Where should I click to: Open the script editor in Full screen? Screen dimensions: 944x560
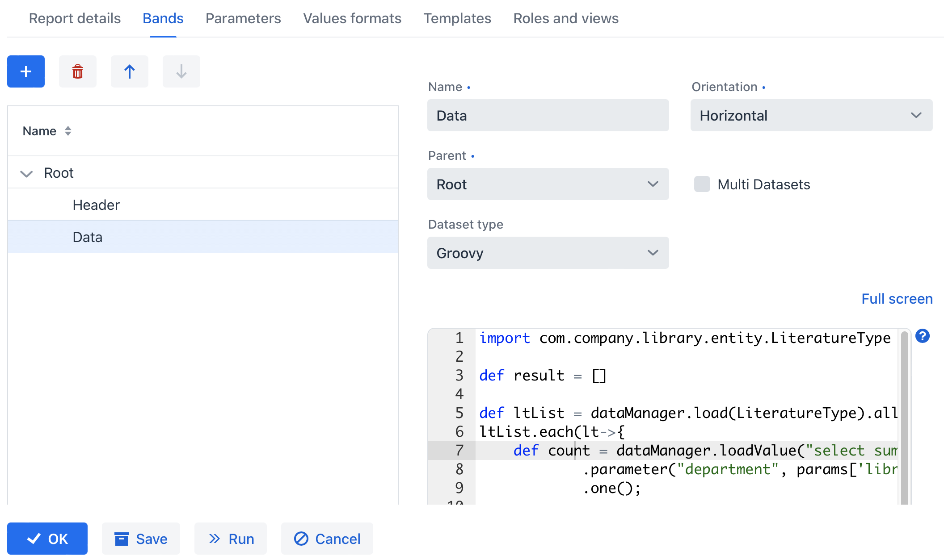coord(897,298)
